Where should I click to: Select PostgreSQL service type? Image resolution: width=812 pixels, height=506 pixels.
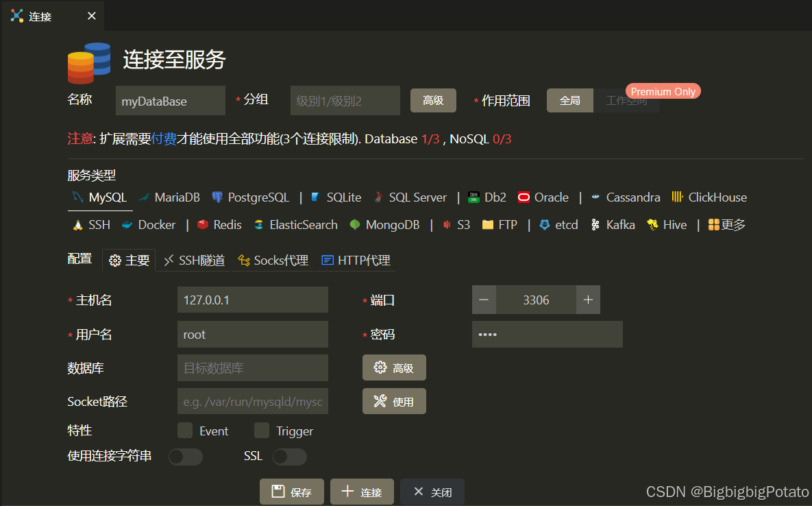pyautogui.click(x=251, y=197)
